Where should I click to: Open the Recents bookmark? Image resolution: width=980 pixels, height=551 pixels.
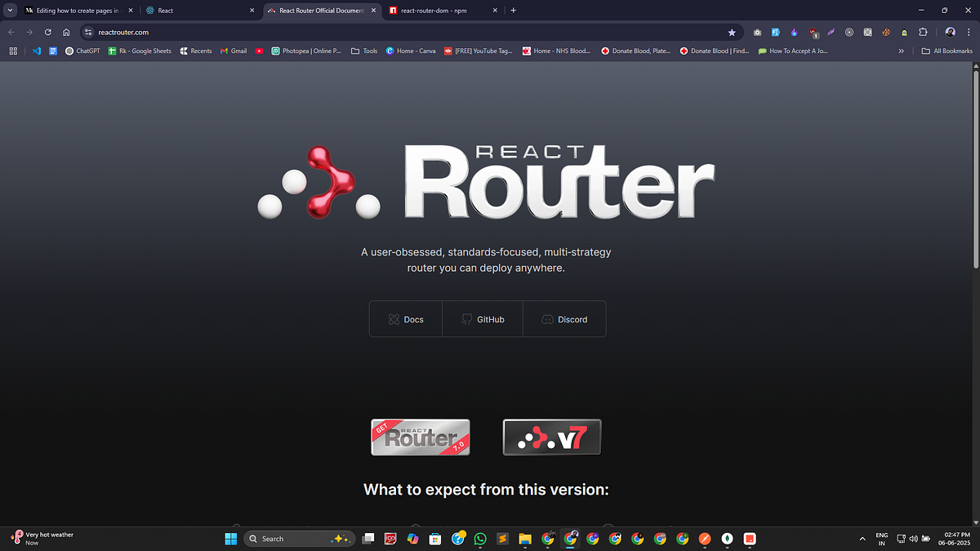(195, 51)
